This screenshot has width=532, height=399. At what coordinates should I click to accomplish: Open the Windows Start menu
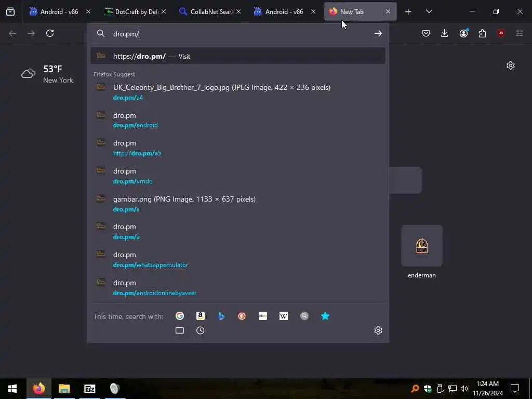click(x=12, y=389)
